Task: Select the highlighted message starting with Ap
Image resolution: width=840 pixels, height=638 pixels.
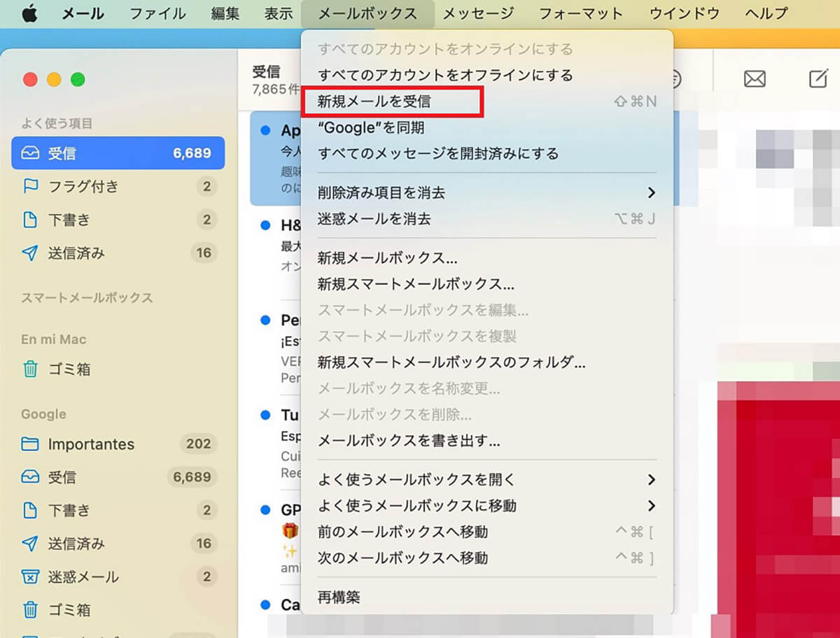Action: click(276, 158)
